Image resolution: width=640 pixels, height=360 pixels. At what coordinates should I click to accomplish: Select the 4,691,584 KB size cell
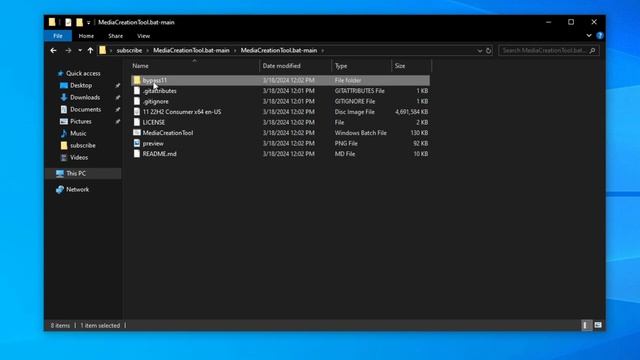[411, 112]
